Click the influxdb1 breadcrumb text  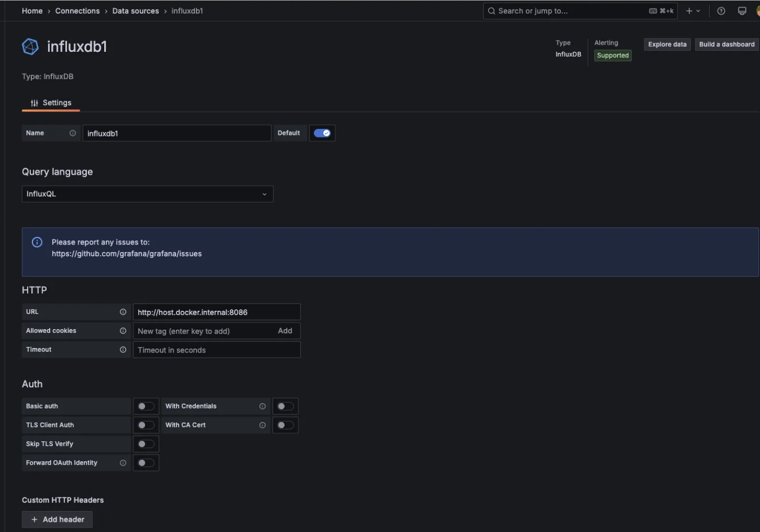click(187, 11)
